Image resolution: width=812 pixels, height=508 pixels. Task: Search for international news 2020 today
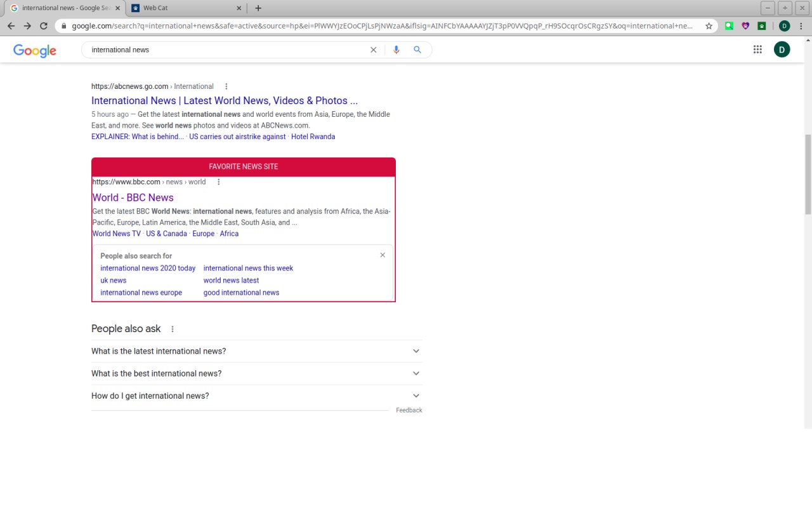click(x=148, y=268)
